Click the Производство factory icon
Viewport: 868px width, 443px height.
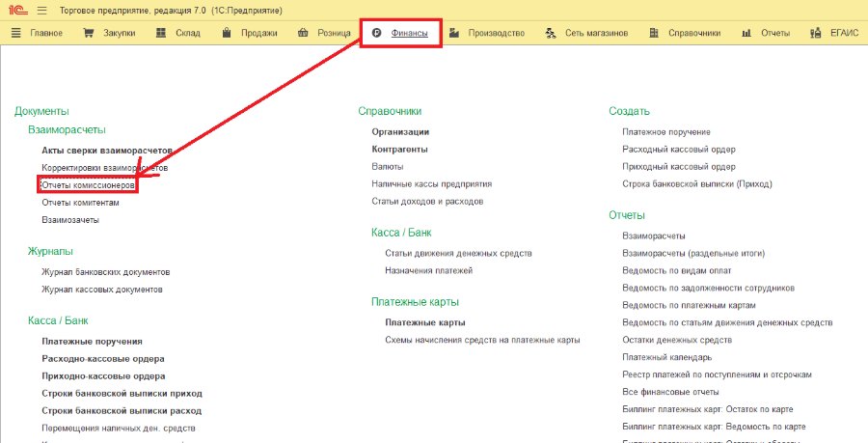coord(454,33)
